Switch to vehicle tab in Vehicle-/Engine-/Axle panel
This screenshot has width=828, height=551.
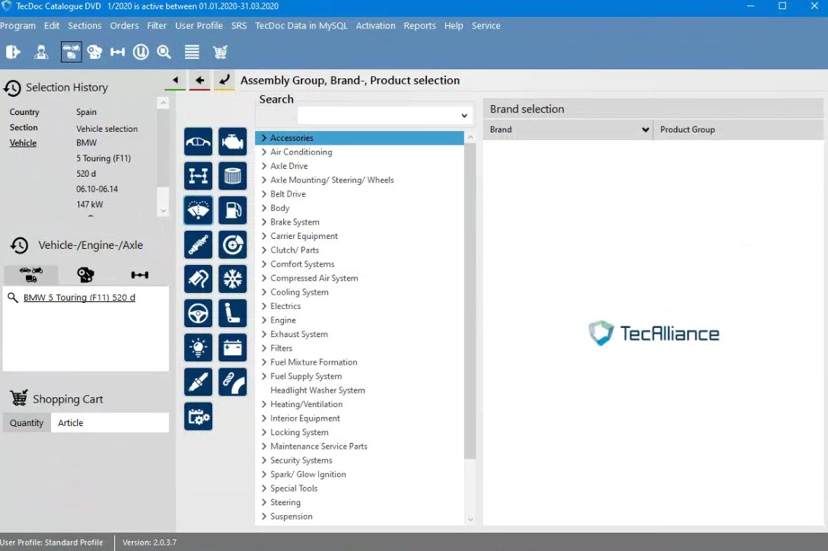coord(31,275)
